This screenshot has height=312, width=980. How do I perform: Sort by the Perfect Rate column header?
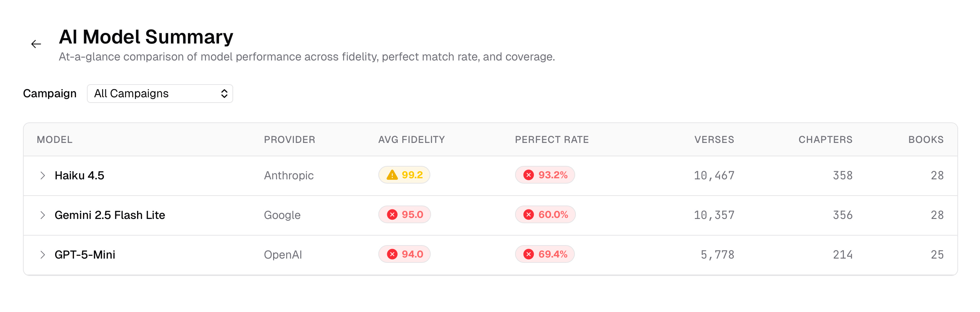pos(551,139)
